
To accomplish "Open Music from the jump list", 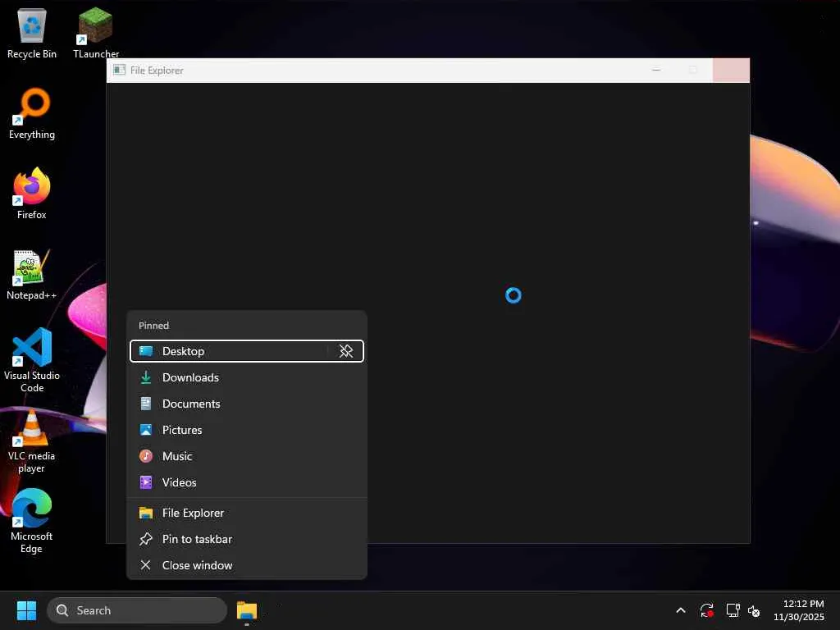I will click(x=246, y=456).
